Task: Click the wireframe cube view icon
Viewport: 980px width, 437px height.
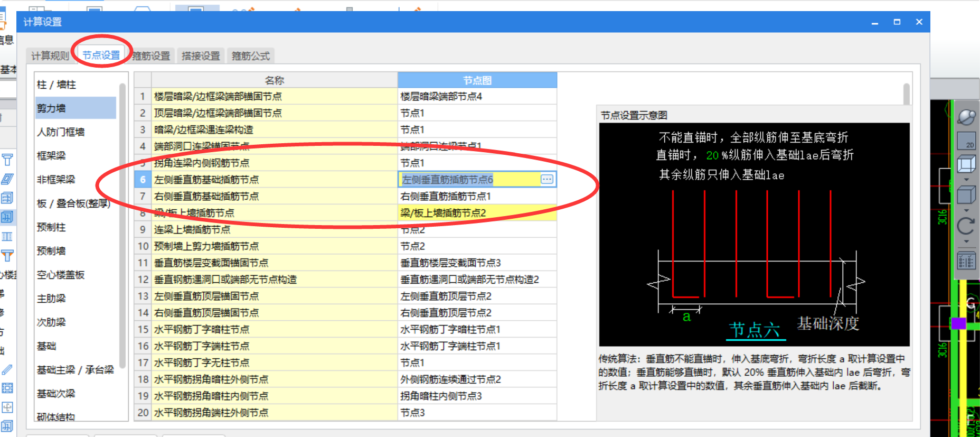Action: click(966, 164)
